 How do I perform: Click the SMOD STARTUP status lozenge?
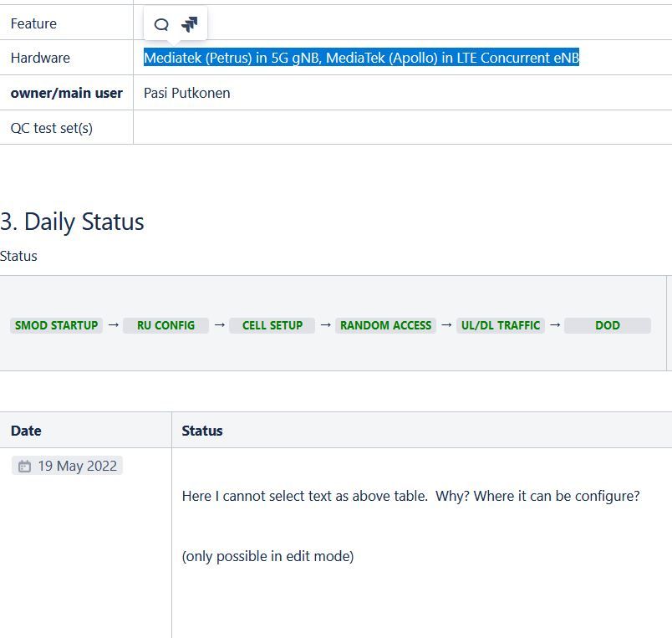[56, 325]
